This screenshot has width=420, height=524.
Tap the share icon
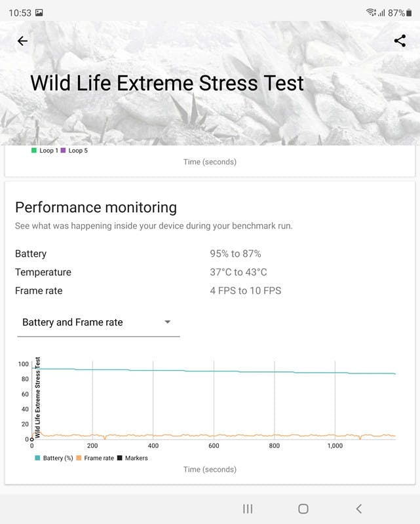(400, 41)
